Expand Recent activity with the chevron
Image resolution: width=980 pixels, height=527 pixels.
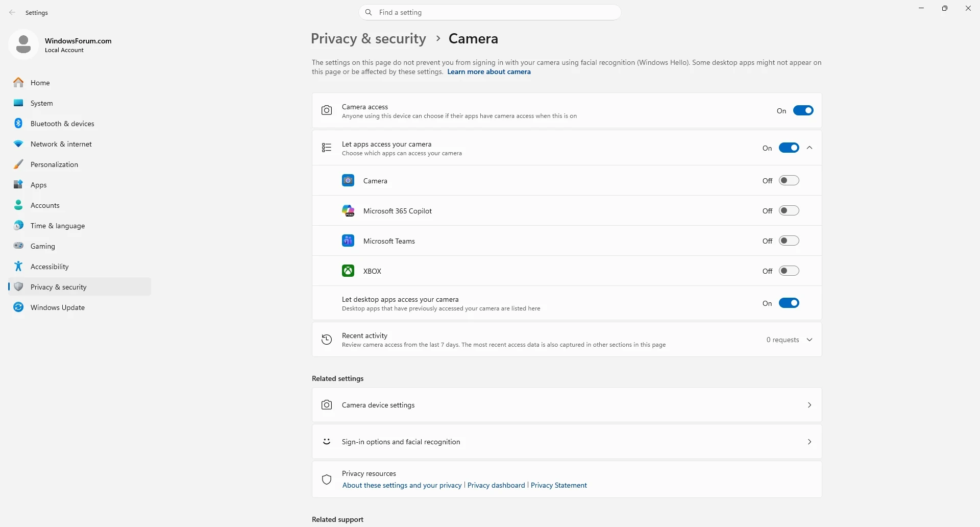coord(810,340)
